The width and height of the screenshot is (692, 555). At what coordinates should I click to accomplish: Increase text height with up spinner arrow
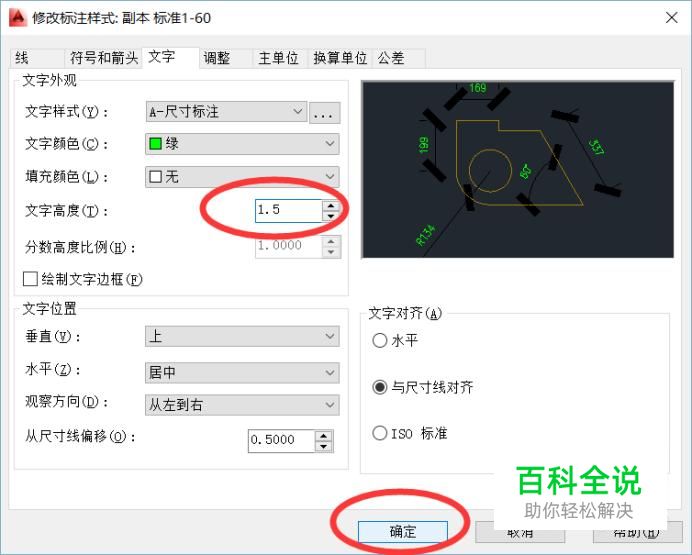(x=331, y=206)
